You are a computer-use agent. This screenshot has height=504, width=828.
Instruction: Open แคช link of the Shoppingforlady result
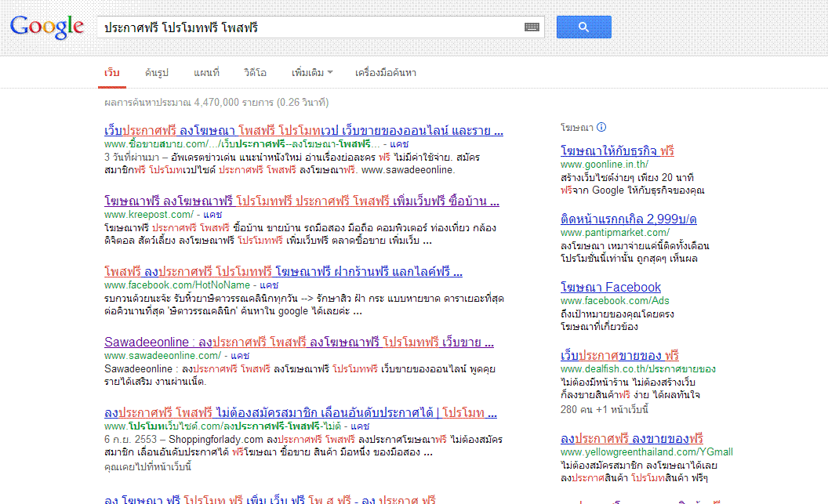(x=360, y=426)
